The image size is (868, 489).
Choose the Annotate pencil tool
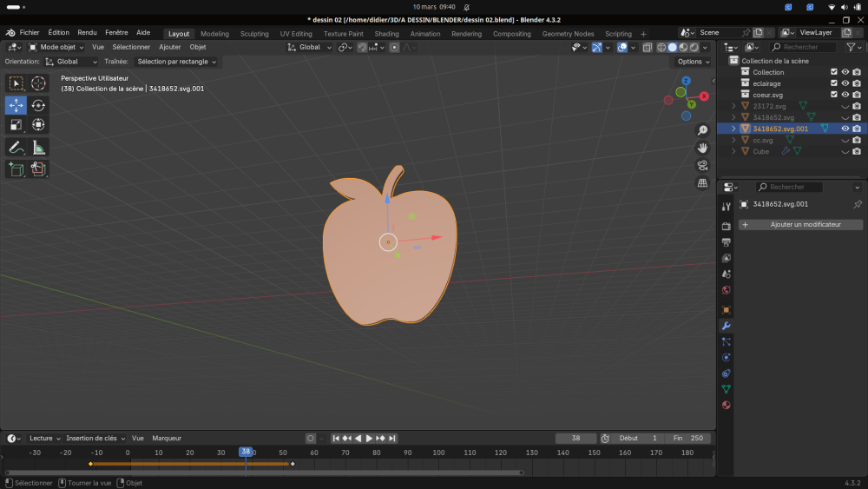click(x=16, y=148)
